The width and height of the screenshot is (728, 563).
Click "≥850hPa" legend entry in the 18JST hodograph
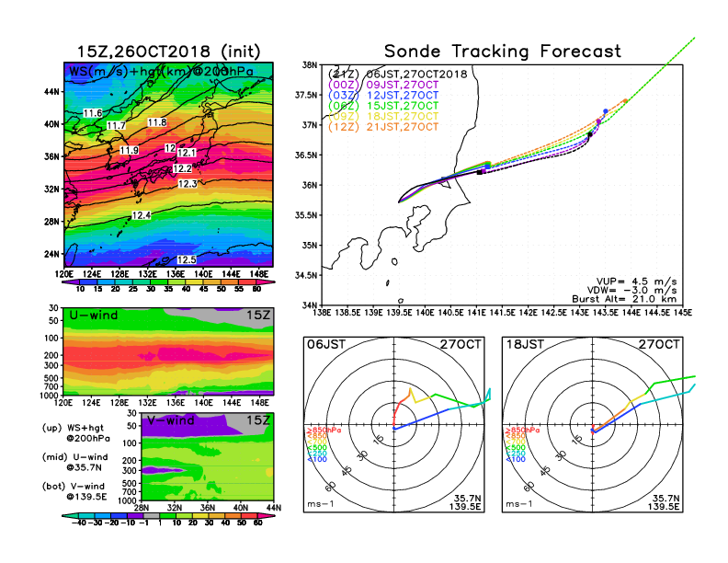522,431
